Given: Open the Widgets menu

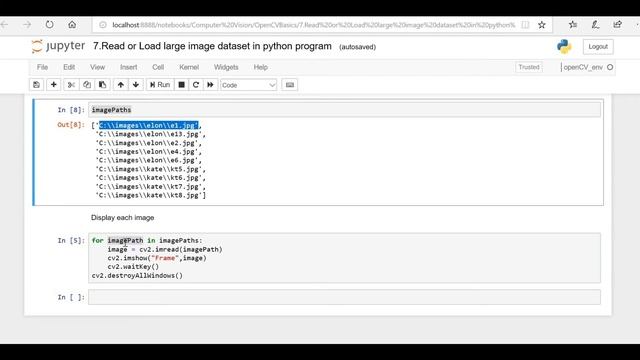Looking at the screenshot, I should [226, 67].
